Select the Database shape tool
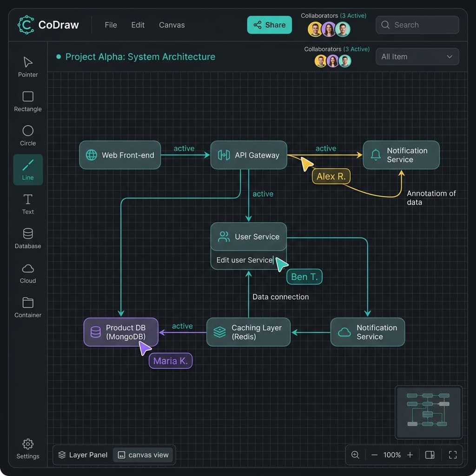The height and width of the screenshot is (476, 476). click(x=27, y=238)
